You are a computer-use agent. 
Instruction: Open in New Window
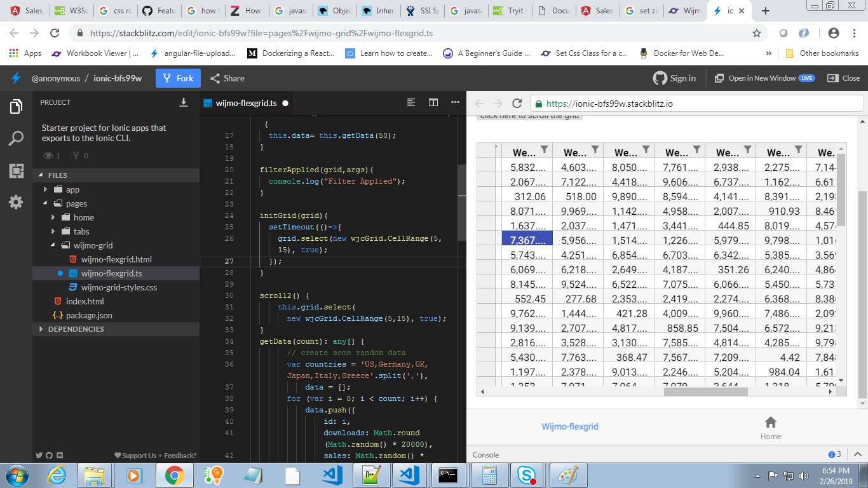tap(764, 78)
